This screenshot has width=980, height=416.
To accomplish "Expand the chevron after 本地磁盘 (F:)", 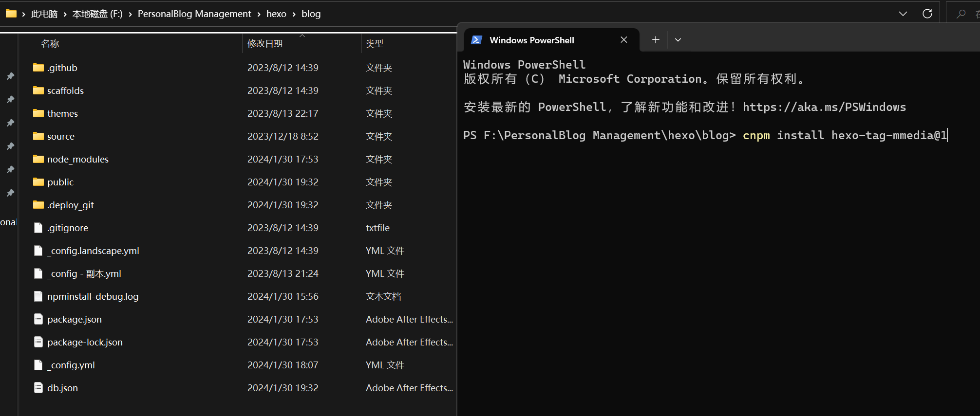I will (x=130, y=14).
